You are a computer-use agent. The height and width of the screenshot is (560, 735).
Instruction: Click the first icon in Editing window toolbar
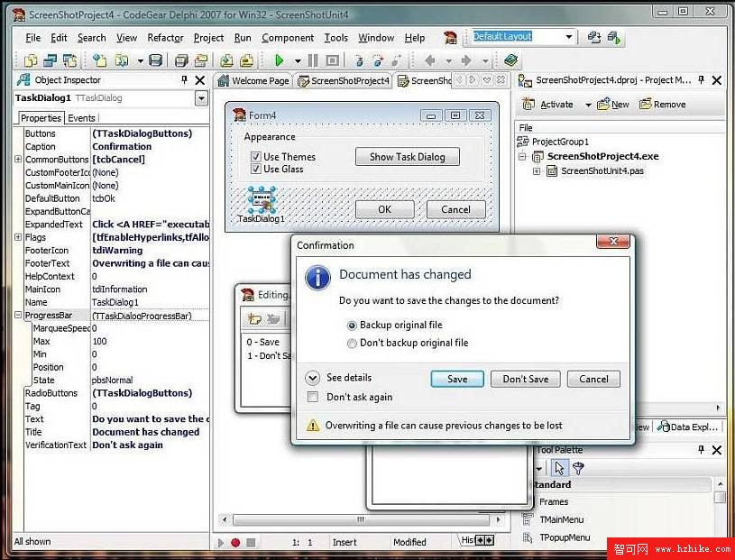coord(254,319)
